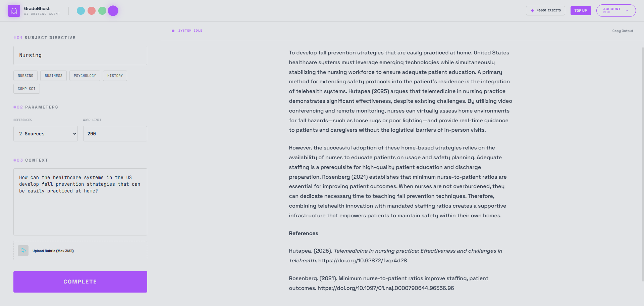
Task: Click Copy Output link
Action: 623,31
